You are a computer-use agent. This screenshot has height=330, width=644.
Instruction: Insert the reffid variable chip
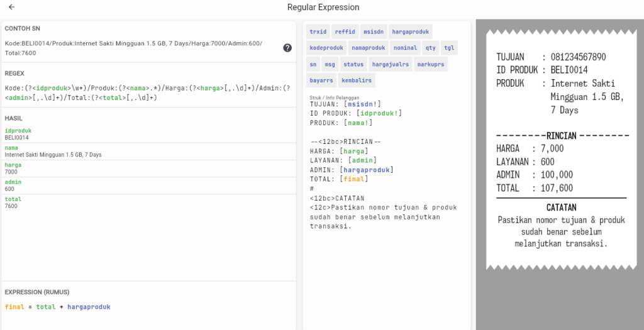coord(345,31)
